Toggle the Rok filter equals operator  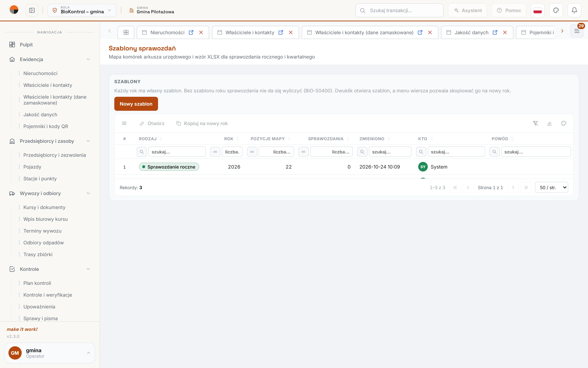215,152
